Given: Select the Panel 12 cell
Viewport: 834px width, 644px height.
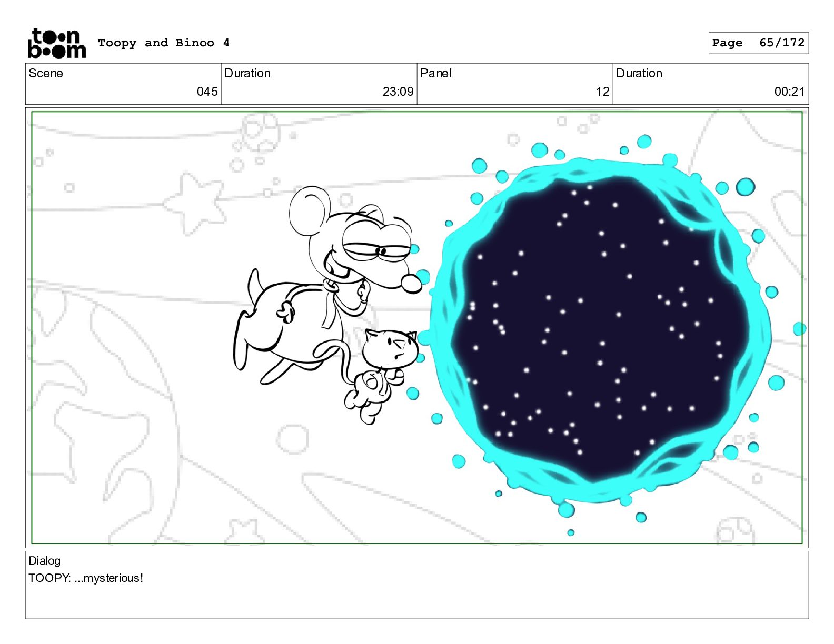Looking at the screenshot, I should point(515,84).
